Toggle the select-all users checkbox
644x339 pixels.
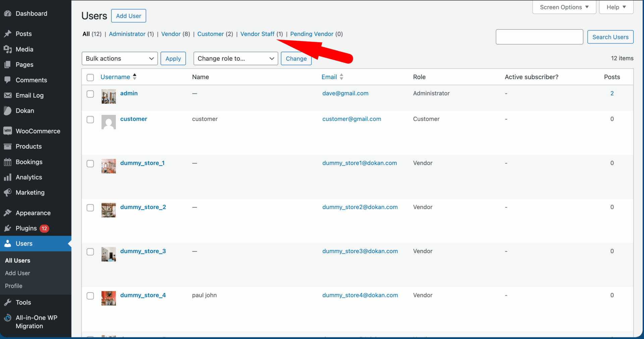pyautogui.click(x=90, y=77)
